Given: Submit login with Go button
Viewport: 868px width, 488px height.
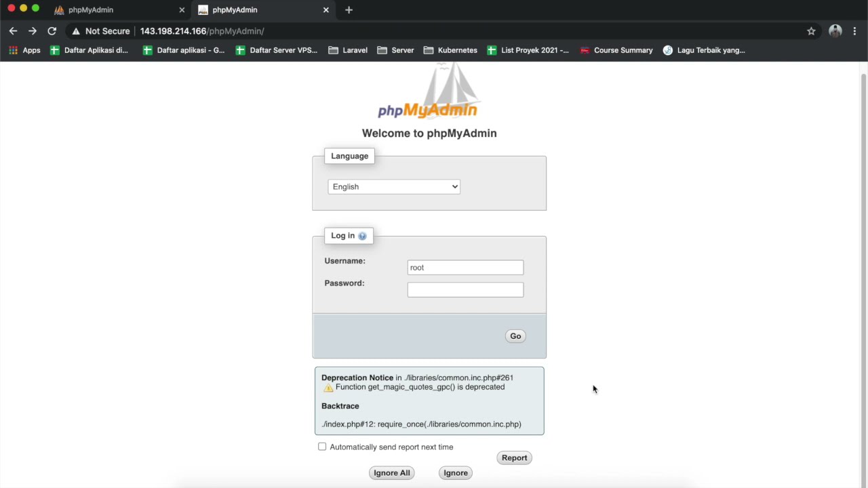Looking at the screenshot, I should tap(515, 336).
